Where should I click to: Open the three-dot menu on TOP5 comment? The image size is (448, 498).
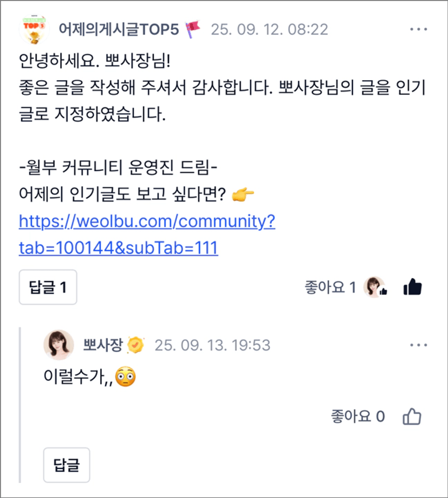tap(418, 29)
